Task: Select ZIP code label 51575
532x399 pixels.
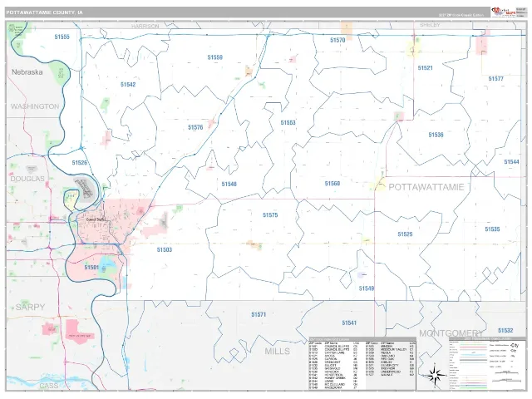Action: [x=270, y=214]
